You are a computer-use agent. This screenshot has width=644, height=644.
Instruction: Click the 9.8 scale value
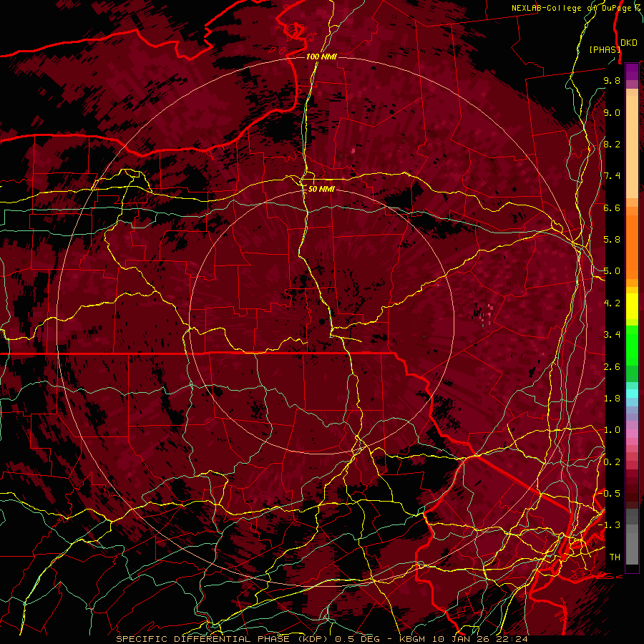click(x=612, y=80)
